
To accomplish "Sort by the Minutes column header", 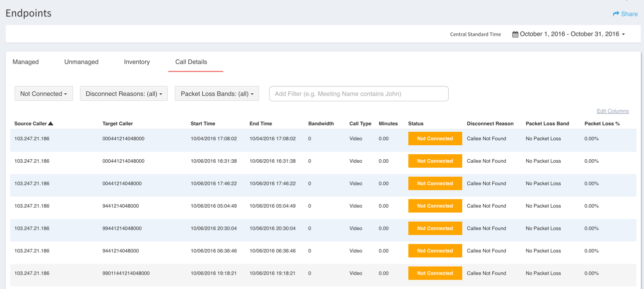I will (x=388, y=124).
